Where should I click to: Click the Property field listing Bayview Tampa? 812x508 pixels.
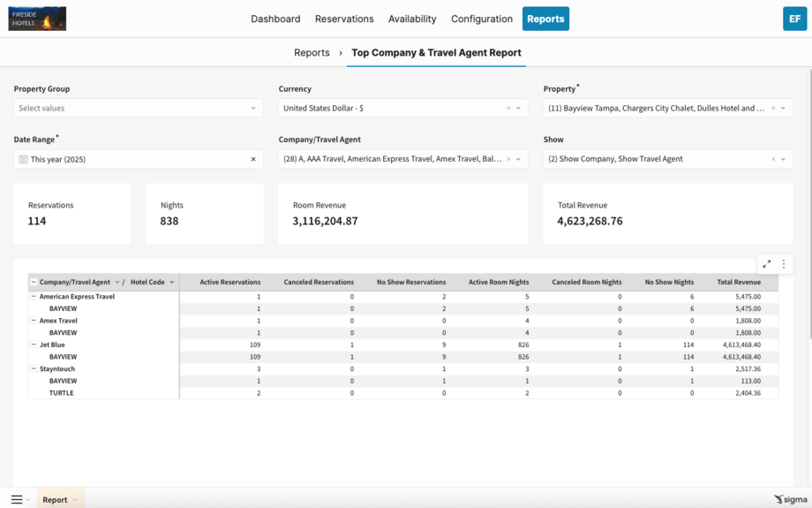click(x=667, y=108)
